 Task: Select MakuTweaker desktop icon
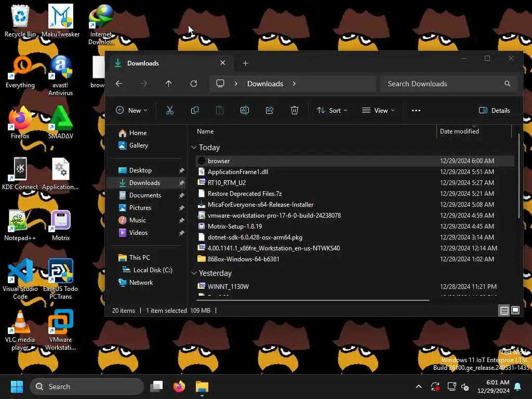(60, 21)
